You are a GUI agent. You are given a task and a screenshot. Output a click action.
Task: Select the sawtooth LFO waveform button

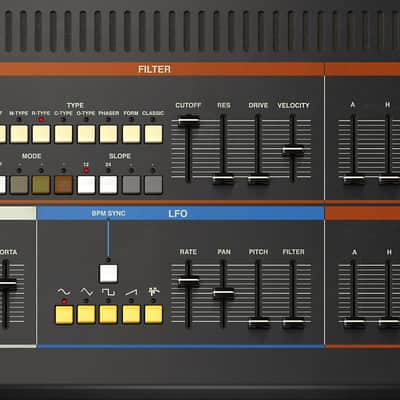pyautogui.click(x=131, y=315)
